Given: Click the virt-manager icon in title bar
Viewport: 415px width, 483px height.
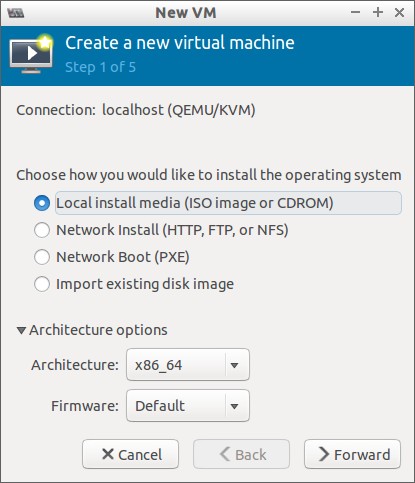Looking at the screenshot, I should [x=15, y=13].
